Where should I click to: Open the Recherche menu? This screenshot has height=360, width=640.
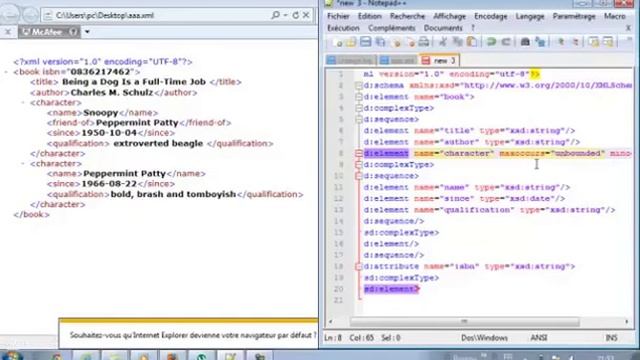point(407,16)
